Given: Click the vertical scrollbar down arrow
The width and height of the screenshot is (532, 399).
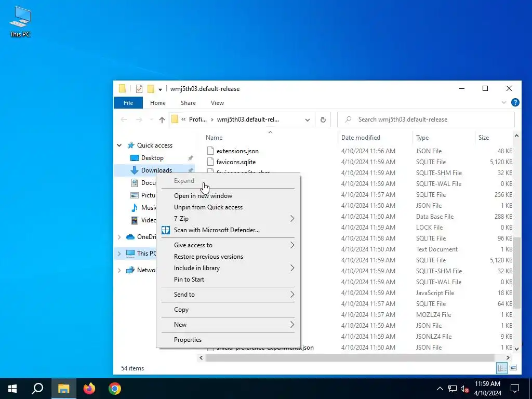Looking at the screenshot, I should click(516, 349).
